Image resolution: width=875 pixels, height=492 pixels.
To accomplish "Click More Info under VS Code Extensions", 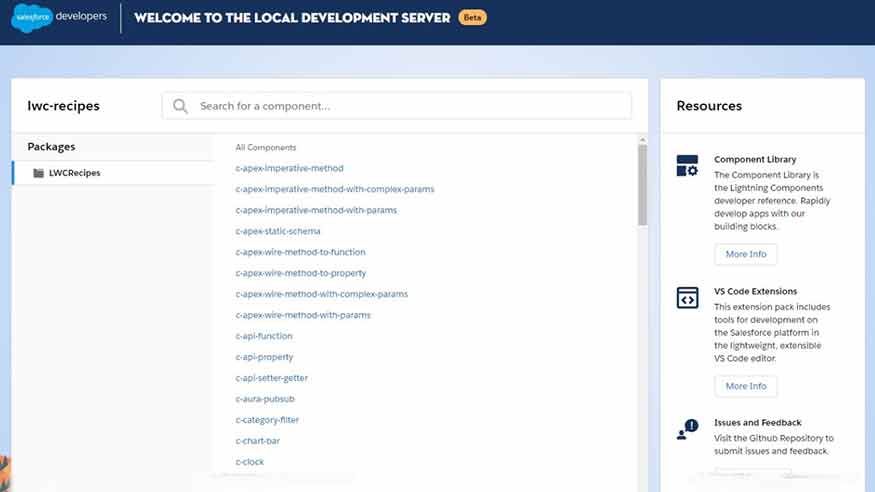I will [746, 386].
